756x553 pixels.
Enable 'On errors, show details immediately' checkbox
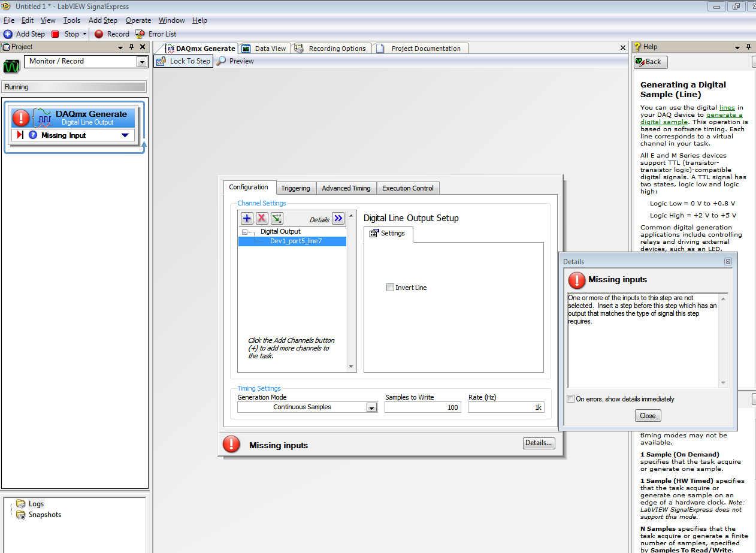(571, 399)
